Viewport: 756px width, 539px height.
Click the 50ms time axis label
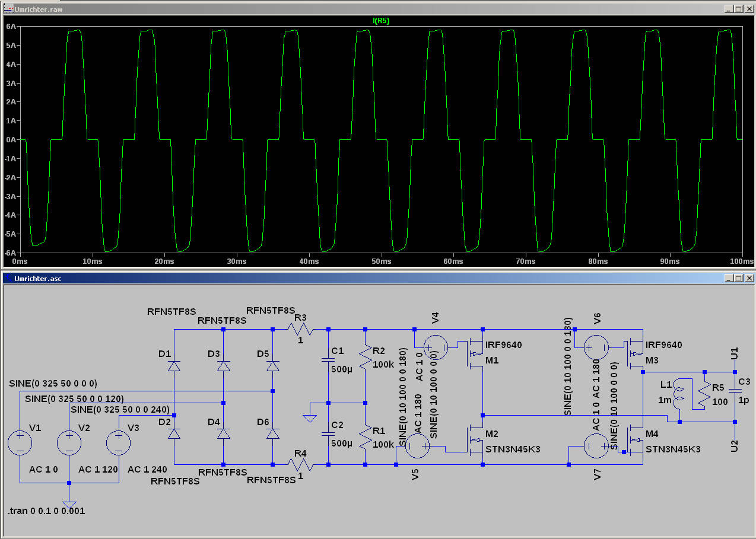pyautogui.click(x=381, y=261)
